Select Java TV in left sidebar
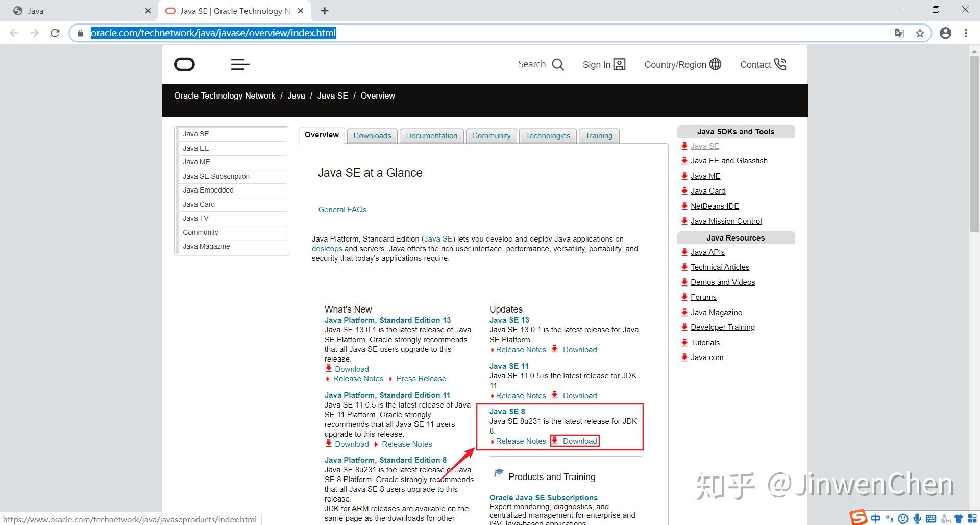The width and height of the screenshot is (980, 525). tap(232, 218)
